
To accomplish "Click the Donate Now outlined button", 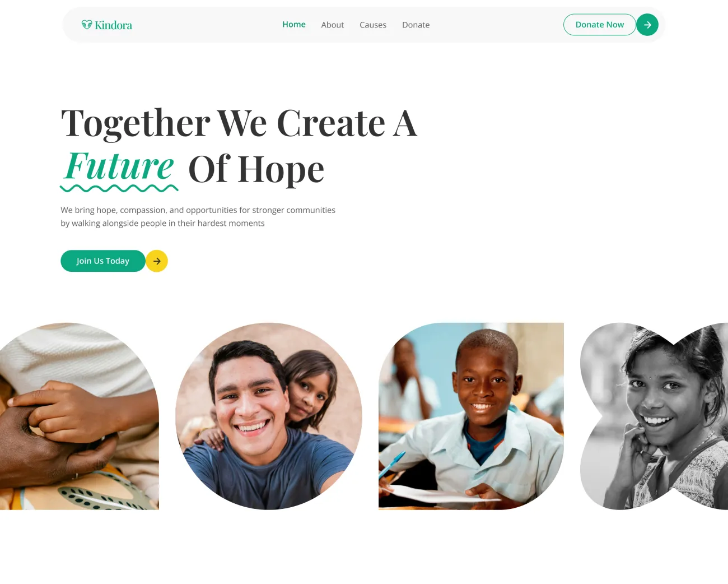I will [600, 25].
